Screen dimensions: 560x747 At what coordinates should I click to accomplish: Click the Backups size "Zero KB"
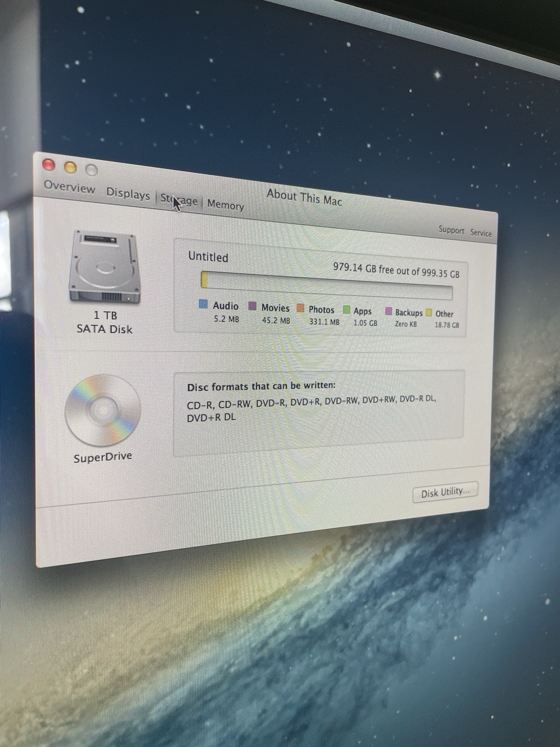406,324
